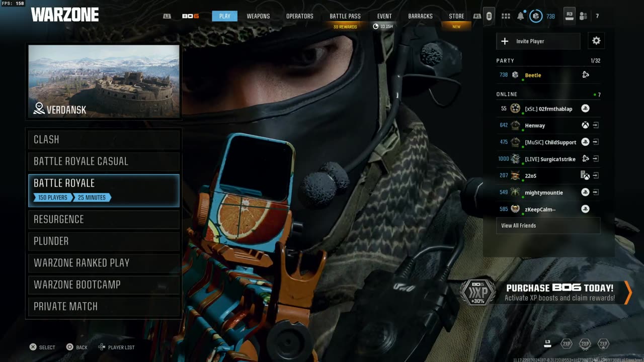Image resolution: width=644 pixels, height=362 pixels.
Task: Switch to the Barracks tab
Action: pos(420,16)
